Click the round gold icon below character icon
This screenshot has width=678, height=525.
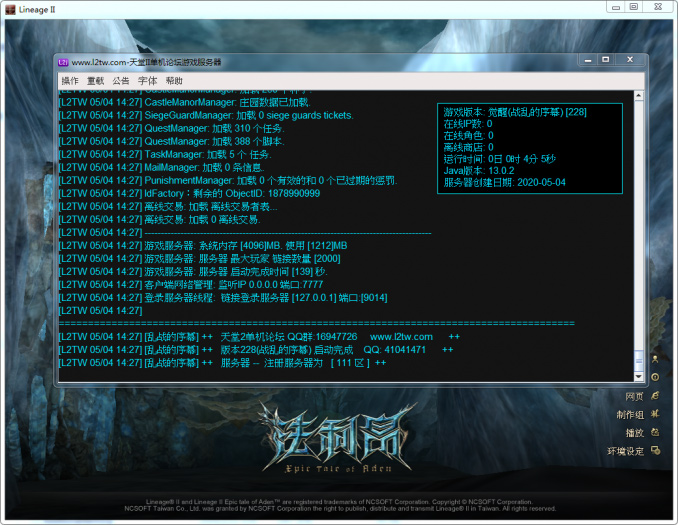(655, 377)
